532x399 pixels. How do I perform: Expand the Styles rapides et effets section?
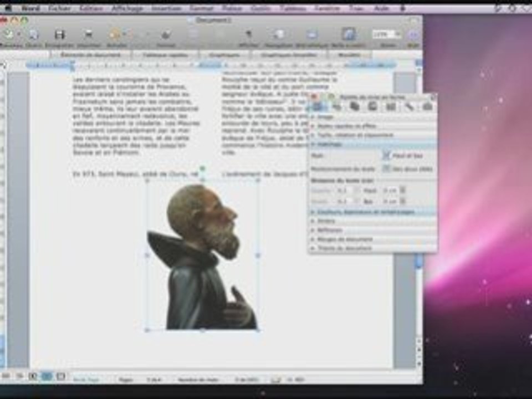coord(372,126)
